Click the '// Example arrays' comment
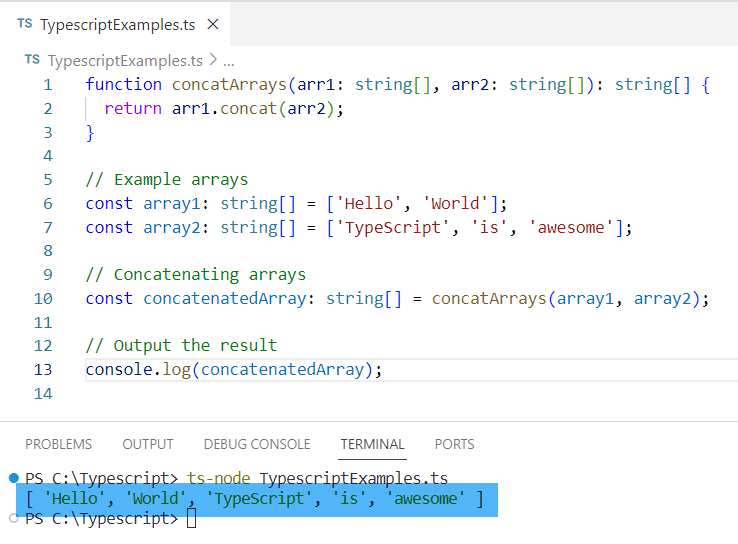The height and width of the screenshot is (544, 738). pos(167,180)
